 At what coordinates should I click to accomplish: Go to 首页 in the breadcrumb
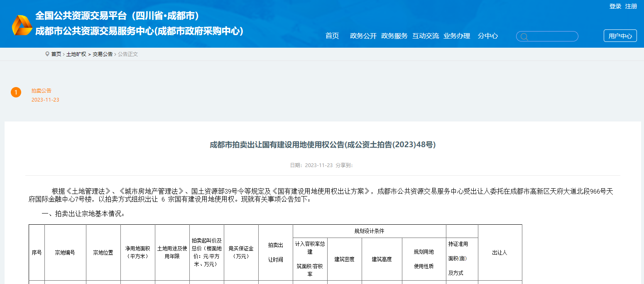(56, 54)
